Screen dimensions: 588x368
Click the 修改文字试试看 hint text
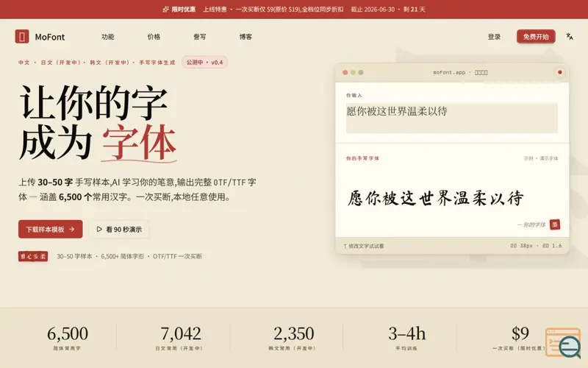click(x=364, y=246)
